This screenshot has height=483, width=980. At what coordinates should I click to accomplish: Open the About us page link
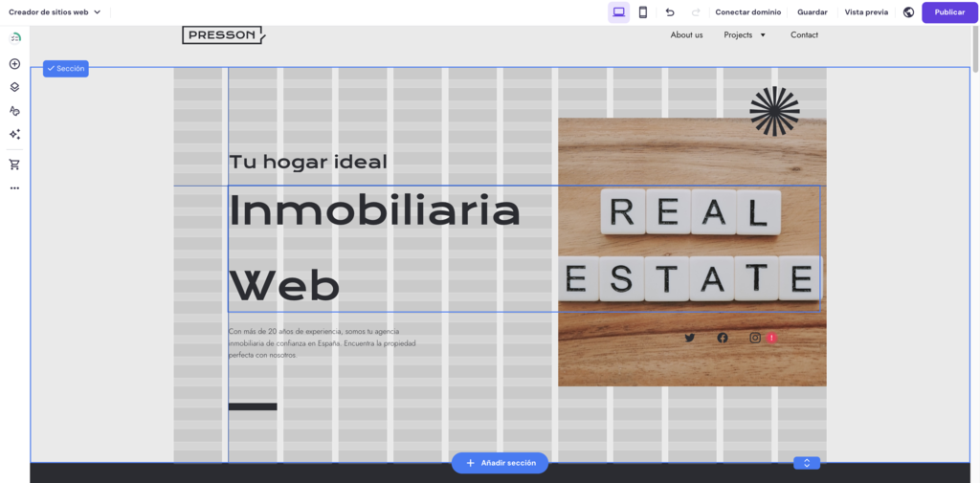point(686,35)
